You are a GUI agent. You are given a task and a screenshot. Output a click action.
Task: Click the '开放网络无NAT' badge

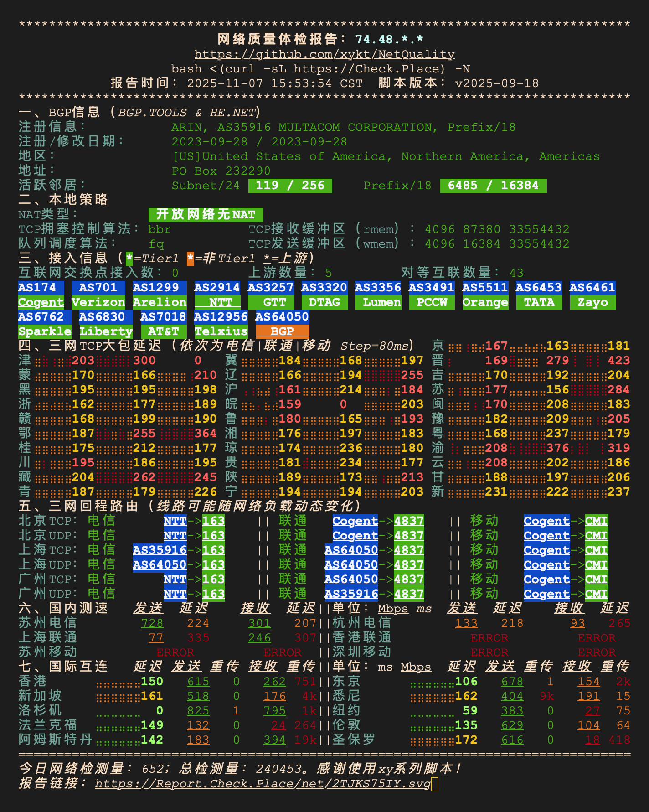coord(206,215)
